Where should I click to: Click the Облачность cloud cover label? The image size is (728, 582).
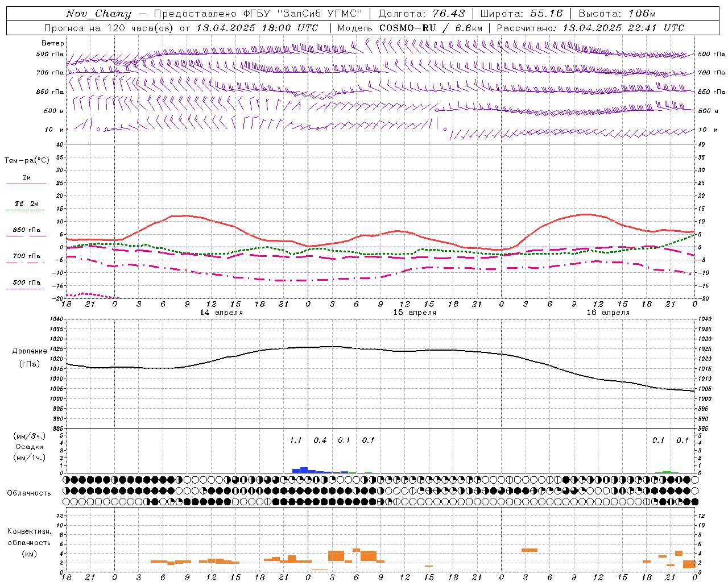(x=29, y=493)
